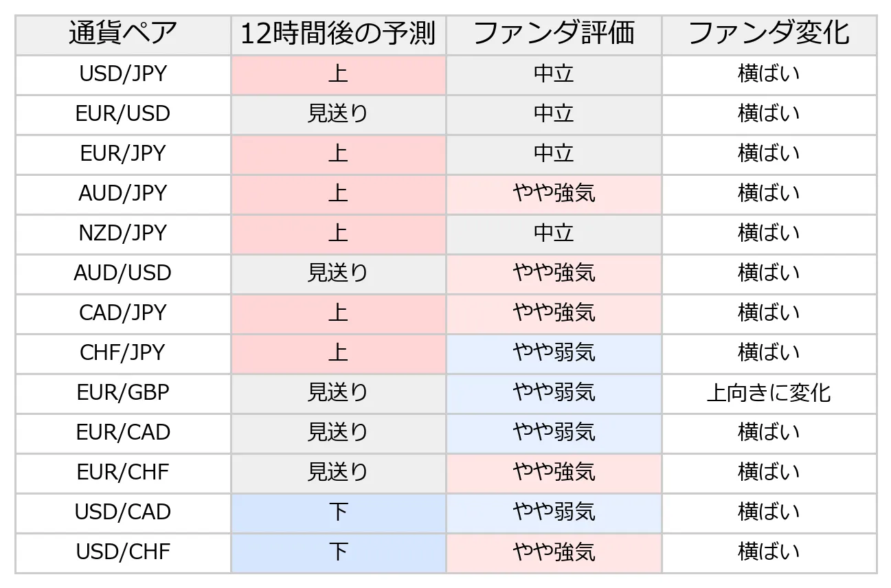Click やや弱気 rating for CHF/JPY
891x588 pixels.
click(x=554, y=353)
